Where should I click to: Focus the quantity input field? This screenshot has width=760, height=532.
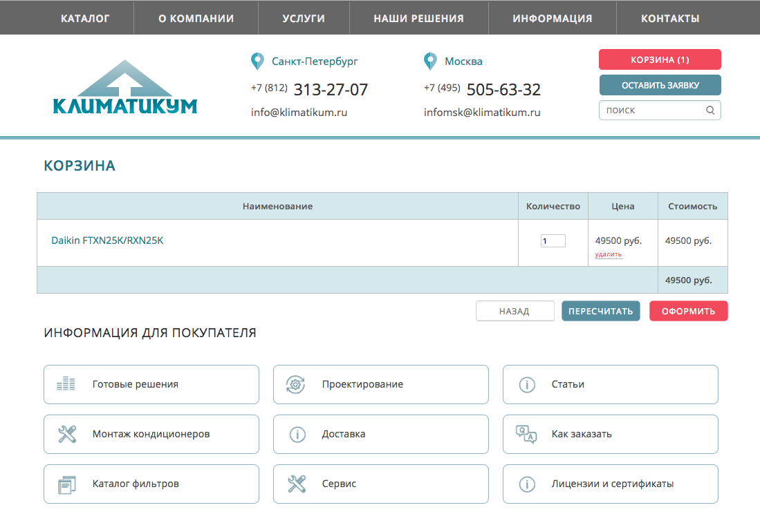pyautogui.click(x=553, y=241)
